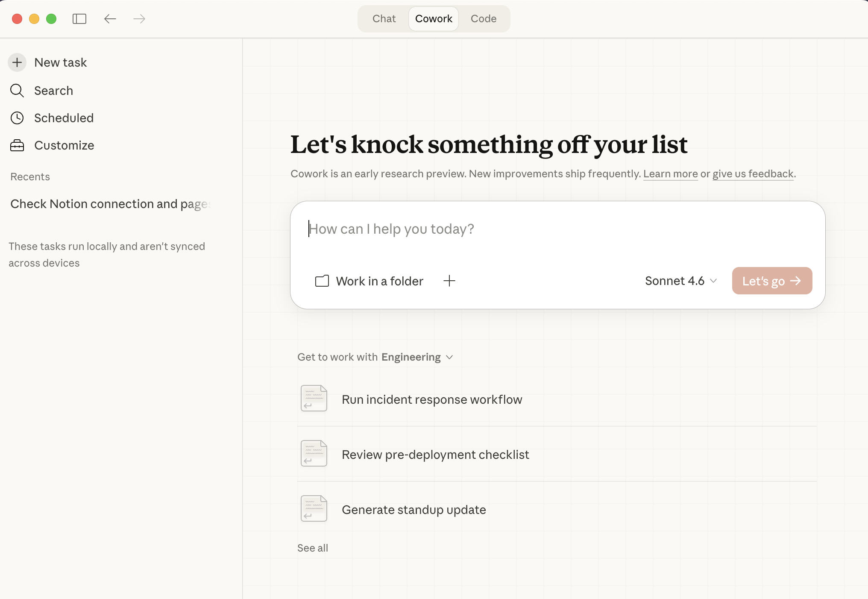Viewport: 868px width, 599px height.
Task: Click the Scheduled clock icon
Action: [17, 118]
